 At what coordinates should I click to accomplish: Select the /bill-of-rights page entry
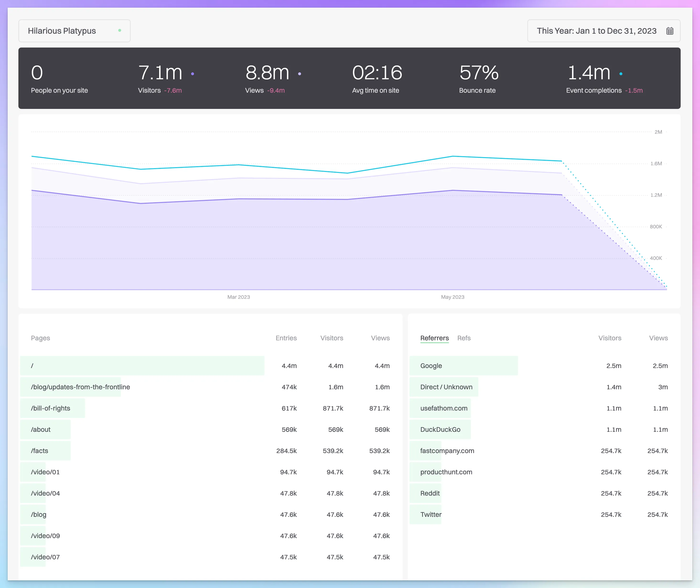coord(51,408)
